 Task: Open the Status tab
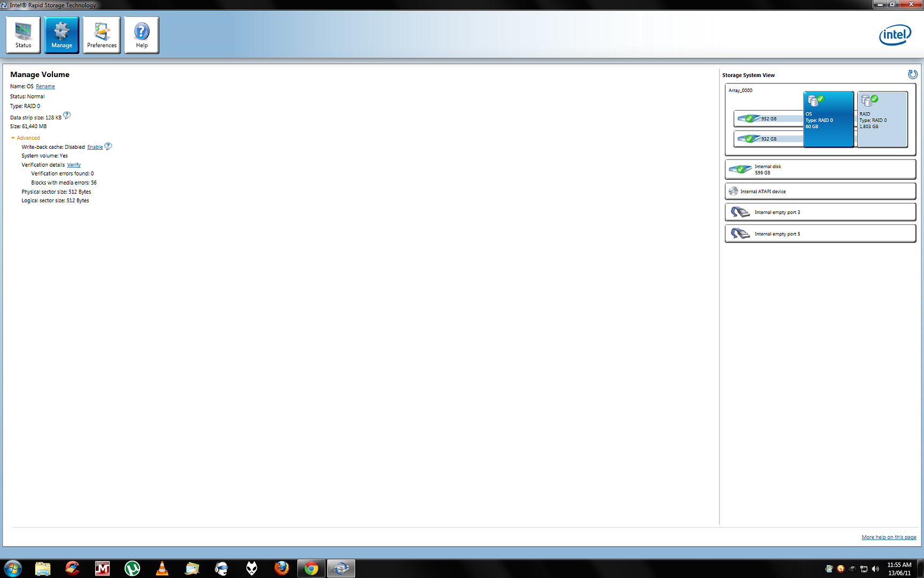coord(24,35)
